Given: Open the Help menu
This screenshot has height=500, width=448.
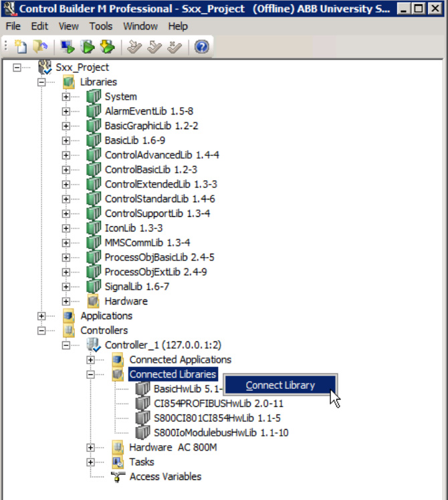Looking at the screenshot, I should 178,26.
